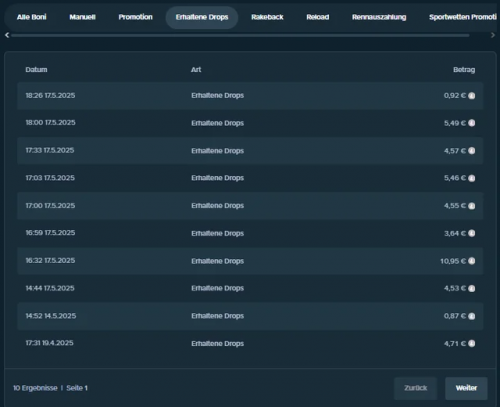Select the date 18:26 17.5.2025
500x407 pixels.
tap(50, 96)
